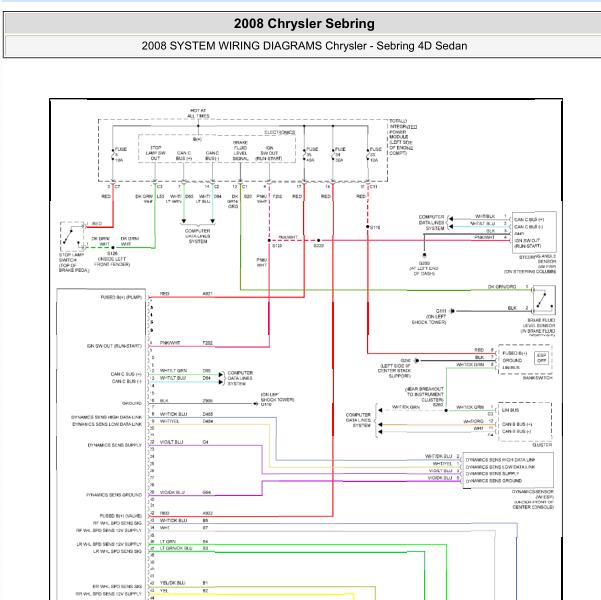
Task: Click the stop lamp switch symbol
Action: point(72,236)
